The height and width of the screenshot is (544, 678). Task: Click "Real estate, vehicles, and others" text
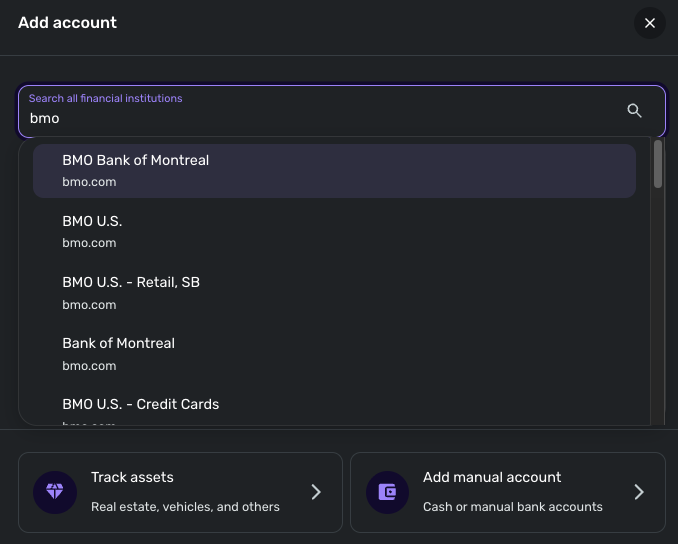click(x=185, y=507)
